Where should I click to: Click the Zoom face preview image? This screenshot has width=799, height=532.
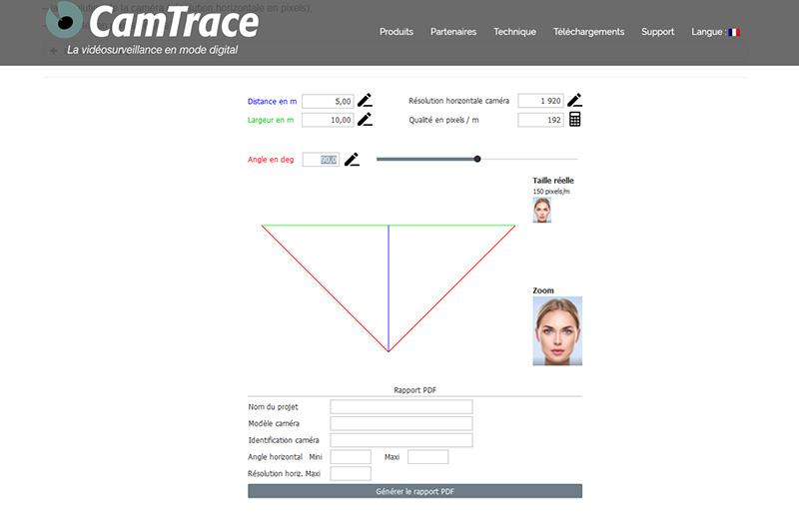pos(557,331)
